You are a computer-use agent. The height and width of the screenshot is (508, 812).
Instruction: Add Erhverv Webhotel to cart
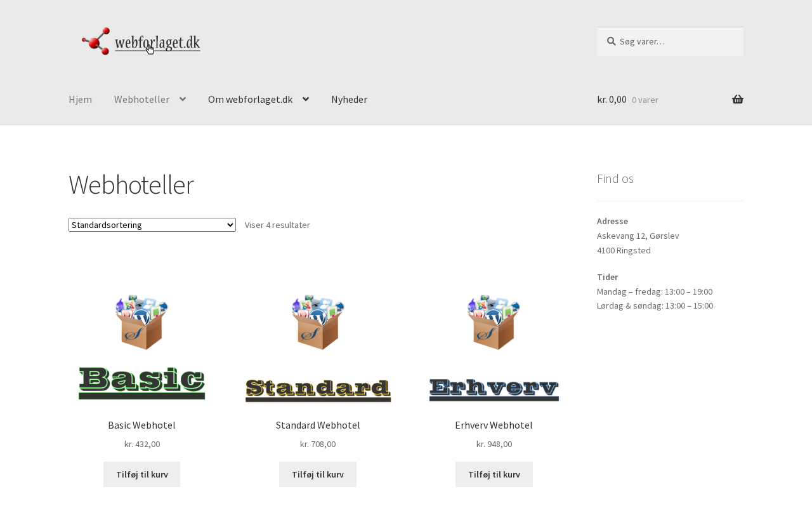tap(494, 474)
